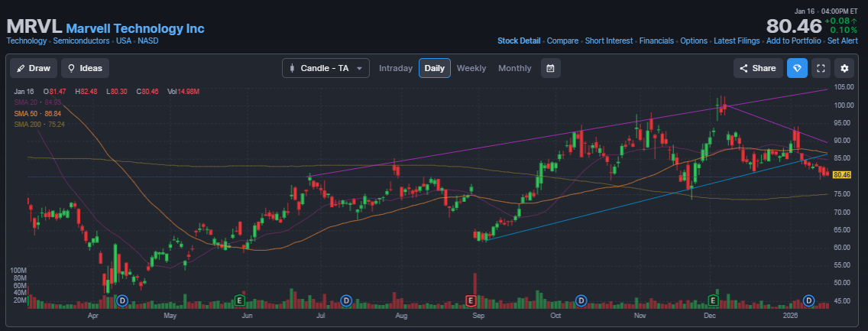
Task: Click the Semiconductors industry link
Action: (x=83, y=41)
